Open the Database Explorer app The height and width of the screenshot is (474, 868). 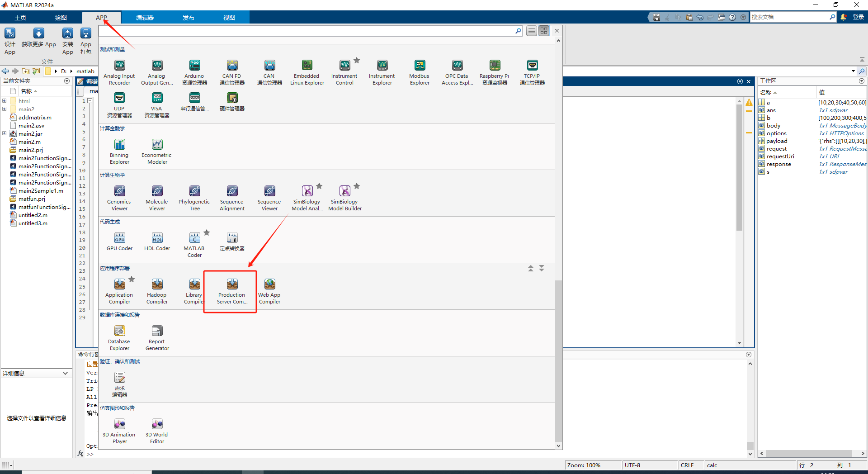119,338
